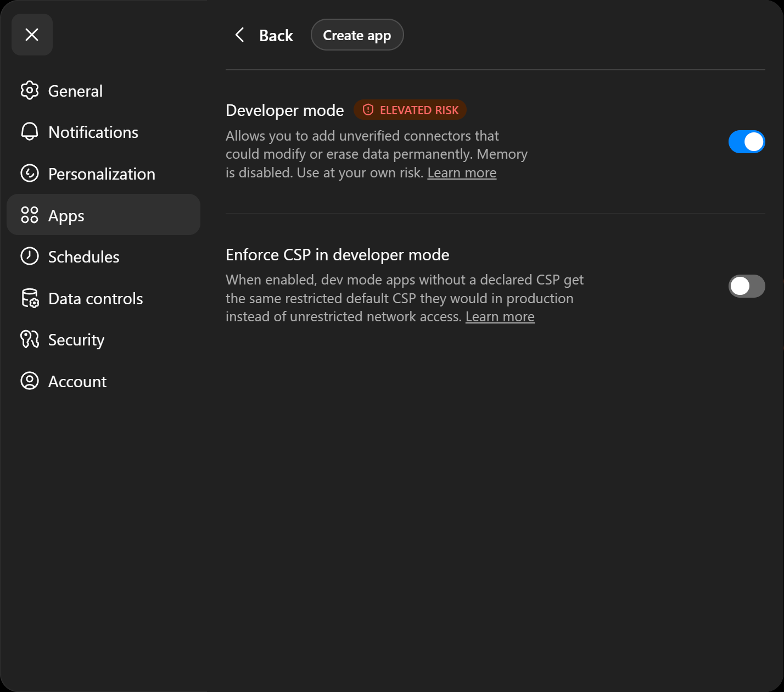Viewport: 784px width, 692px height.
Task: Click the 'When enabled, dev mode apps' description
Action: tap(405, 298)
